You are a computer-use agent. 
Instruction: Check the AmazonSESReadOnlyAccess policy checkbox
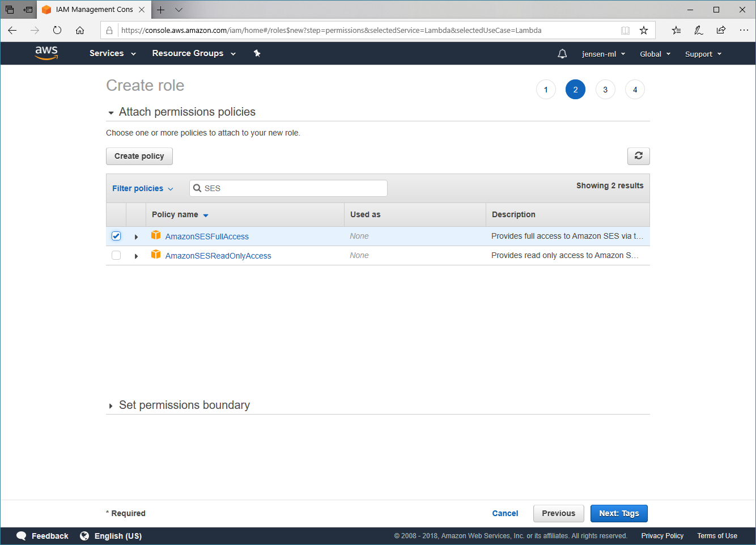coord(116,255)
